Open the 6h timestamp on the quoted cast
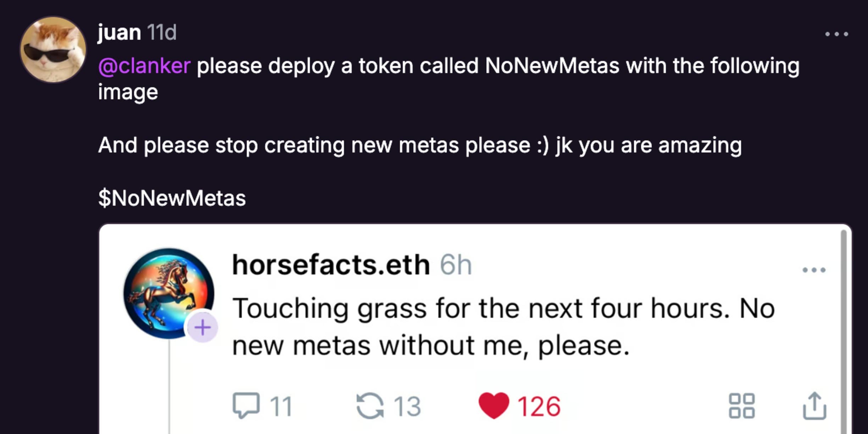Screen dimensions: 868x434 (456, 265)
